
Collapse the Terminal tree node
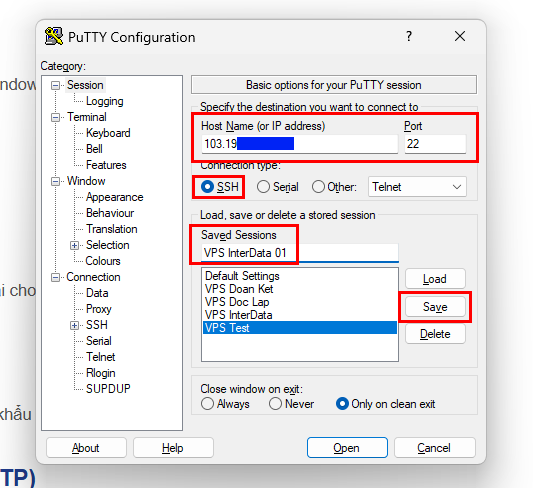pos(55,118)
